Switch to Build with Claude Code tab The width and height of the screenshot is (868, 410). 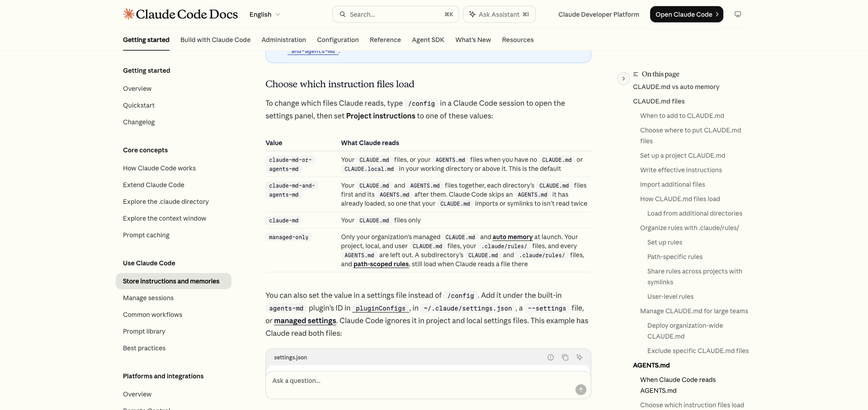pos(215,40)
